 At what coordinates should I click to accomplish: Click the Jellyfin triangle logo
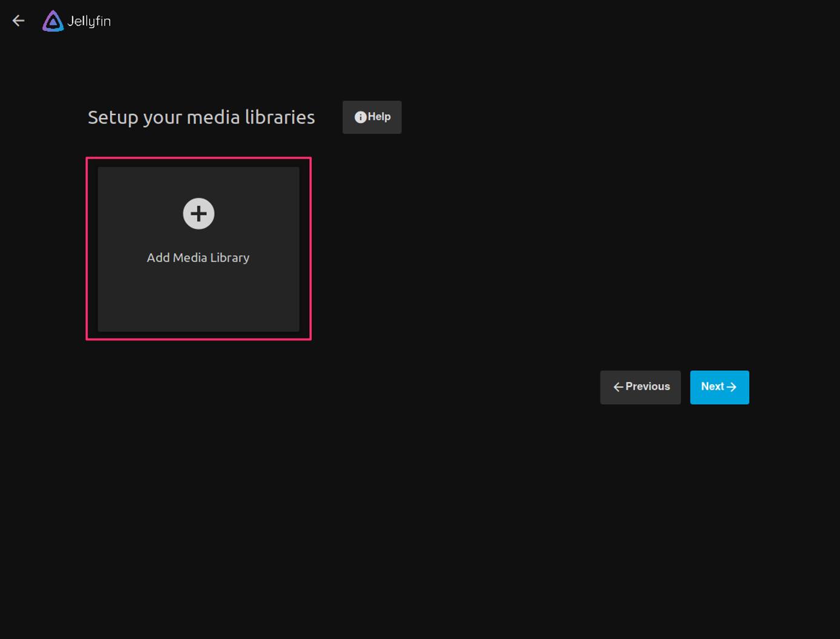click(x=53, y=21)
